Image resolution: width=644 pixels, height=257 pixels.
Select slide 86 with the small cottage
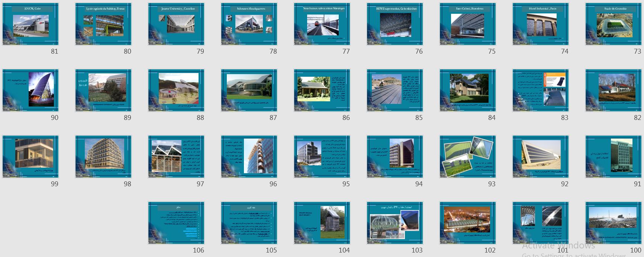322,91
